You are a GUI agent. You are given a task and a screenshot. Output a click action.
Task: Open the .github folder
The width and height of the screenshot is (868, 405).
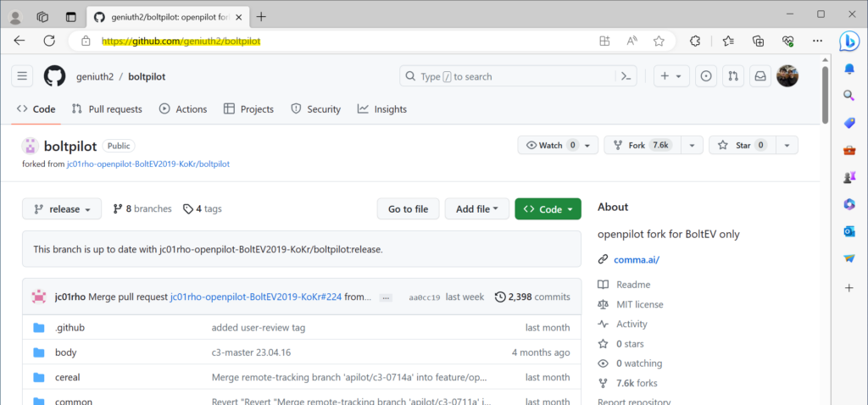coord(70,328)
